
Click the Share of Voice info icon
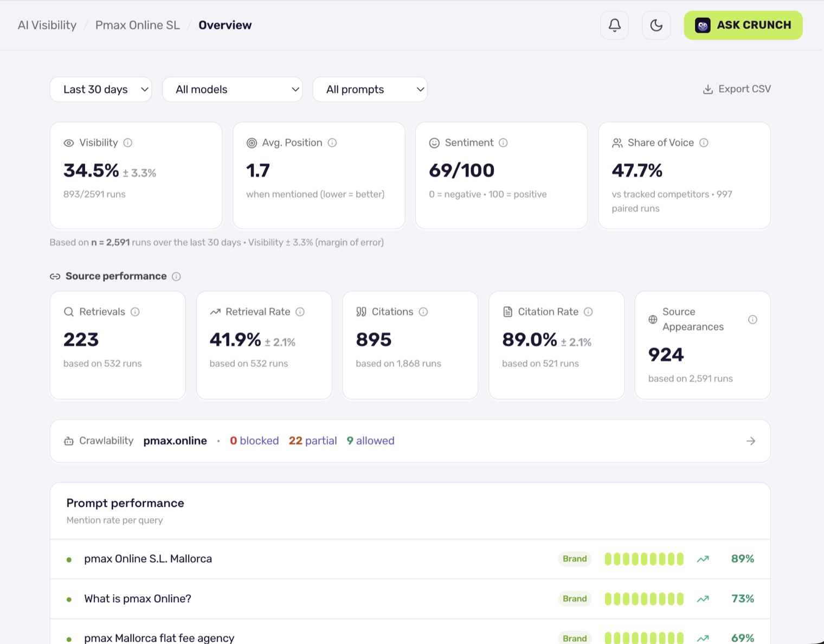[x=704, y=143]
